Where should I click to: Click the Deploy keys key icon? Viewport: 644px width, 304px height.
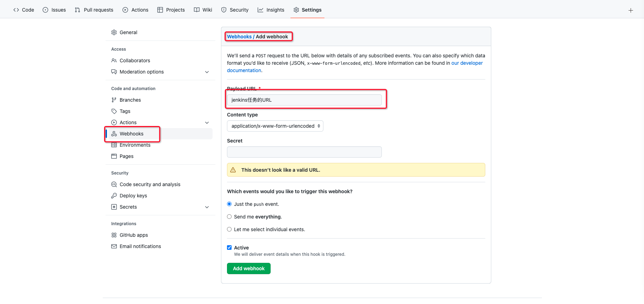tap(114, 196)
